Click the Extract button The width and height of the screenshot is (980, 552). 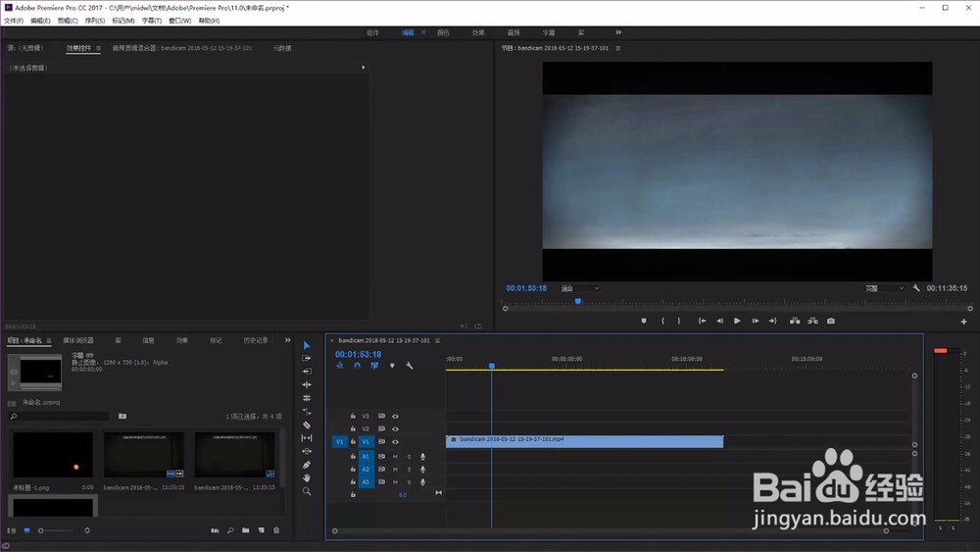pyautogui.click(x=812, y=321)
